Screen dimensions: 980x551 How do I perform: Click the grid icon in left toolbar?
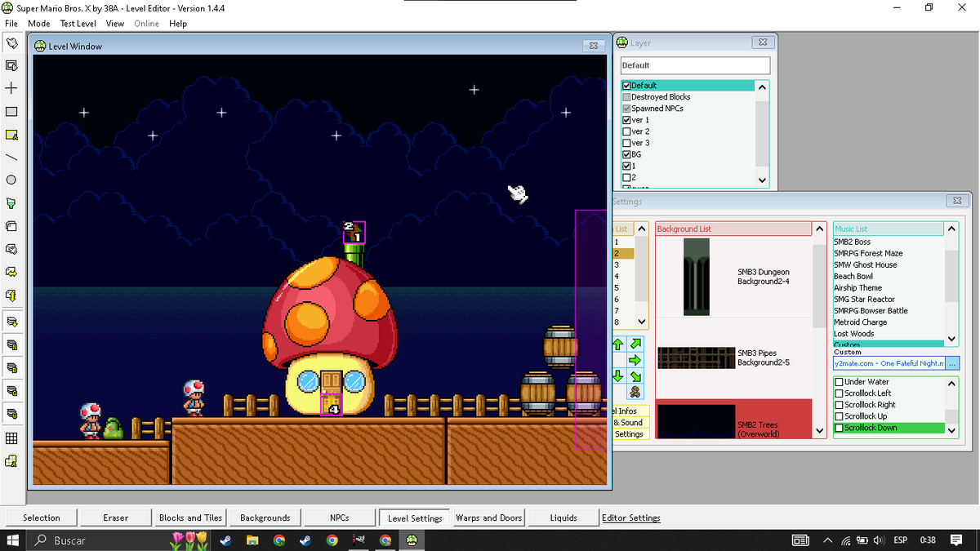[11, 438]
